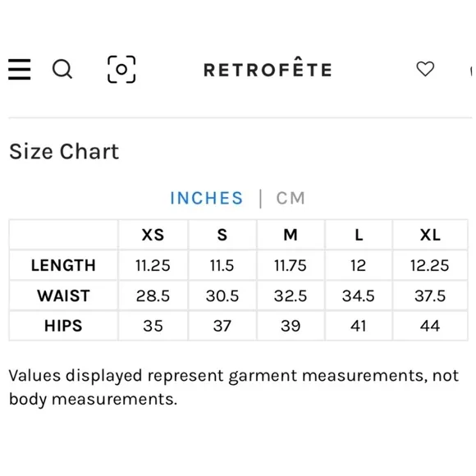Viewport: 476px width, 476px height.
Task: Click the search magnifier icon
Action: tap(62, 69)
